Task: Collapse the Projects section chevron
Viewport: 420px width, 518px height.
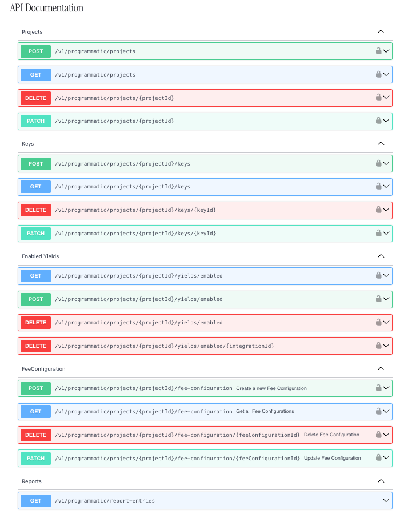Action: point(381,31)
